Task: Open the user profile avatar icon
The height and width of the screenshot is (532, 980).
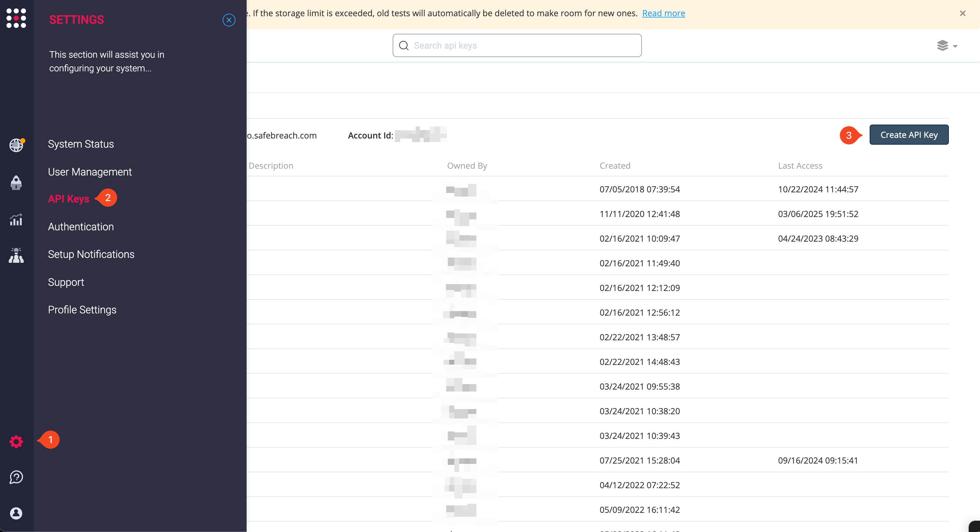Action: coord(16,513)
